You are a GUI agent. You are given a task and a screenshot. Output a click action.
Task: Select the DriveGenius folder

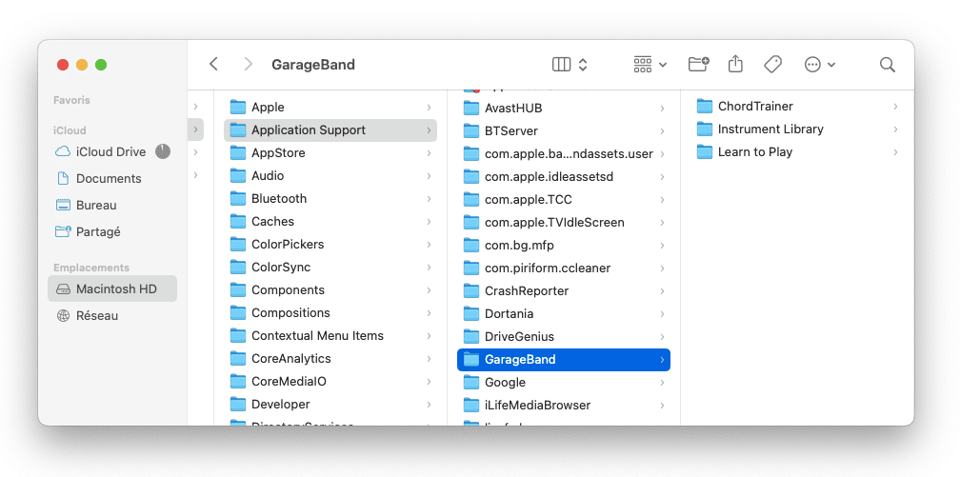564,336
